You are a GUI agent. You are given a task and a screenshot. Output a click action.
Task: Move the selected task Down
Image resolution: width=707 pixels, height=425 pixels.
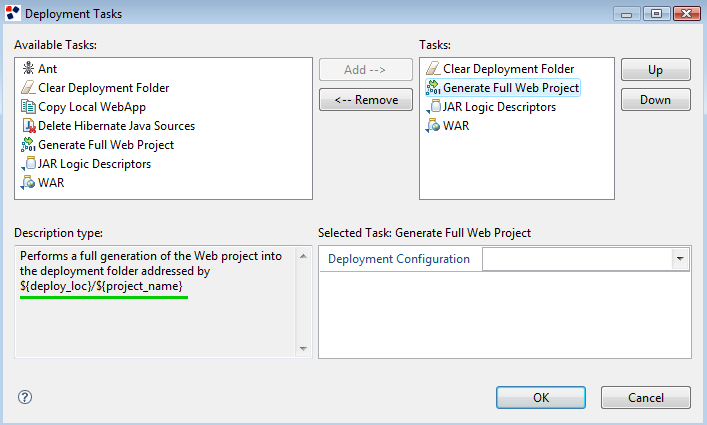[656, 100]
